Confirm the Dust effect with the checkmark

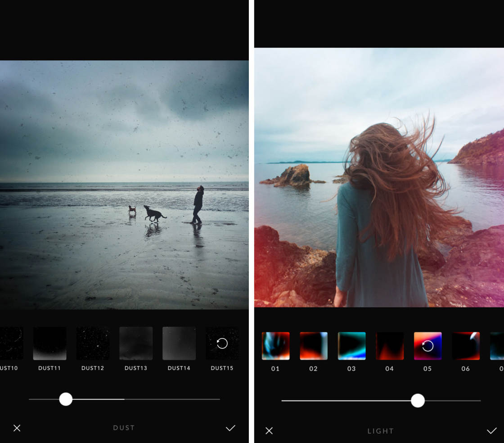pos(230,428)
